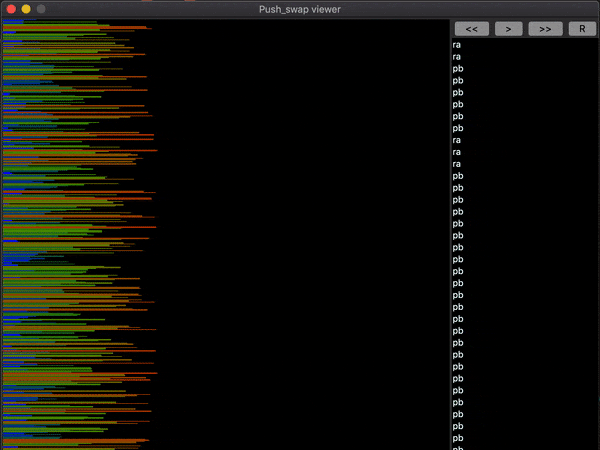This screenshot has width=600, height=450.
Task: Select the 'pb' right after the last 'ra'
Action: pos(458,176)
